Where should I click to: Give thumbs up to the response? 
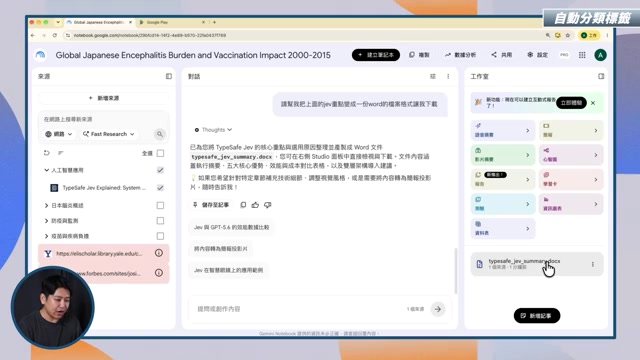tap(255, 205)
